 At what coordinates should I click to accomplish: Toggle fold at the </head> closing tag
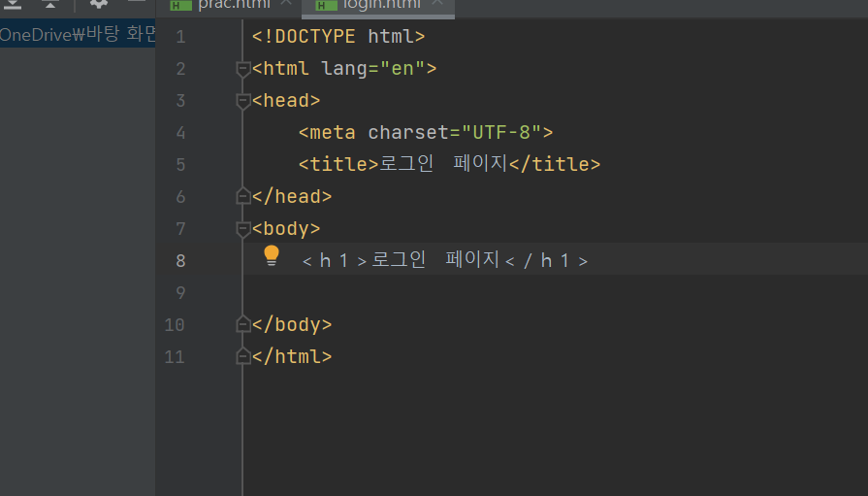[243, 196]
